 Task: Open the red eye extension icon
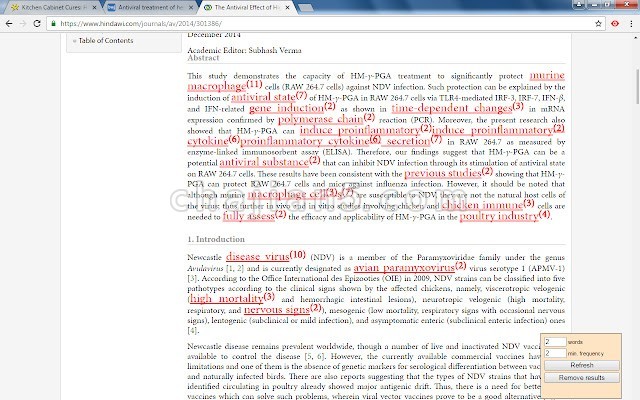[x=615, y=24]
